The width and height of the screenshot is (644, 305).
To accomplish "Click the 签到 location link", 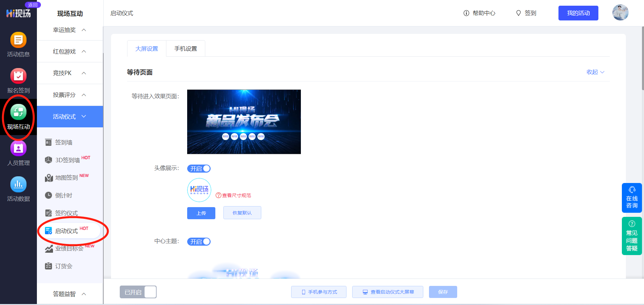I will [526, 13].
